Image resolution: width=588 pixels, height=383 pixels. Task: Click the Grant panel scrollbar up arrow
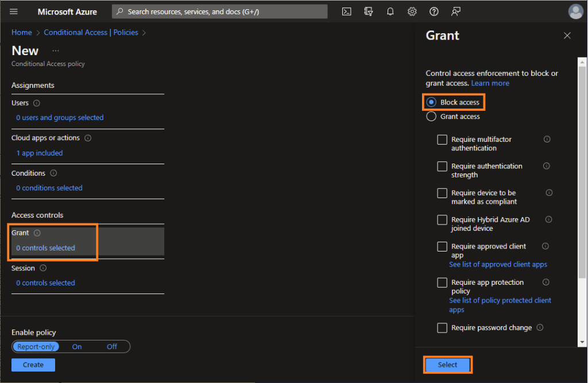tap(582, 61)
